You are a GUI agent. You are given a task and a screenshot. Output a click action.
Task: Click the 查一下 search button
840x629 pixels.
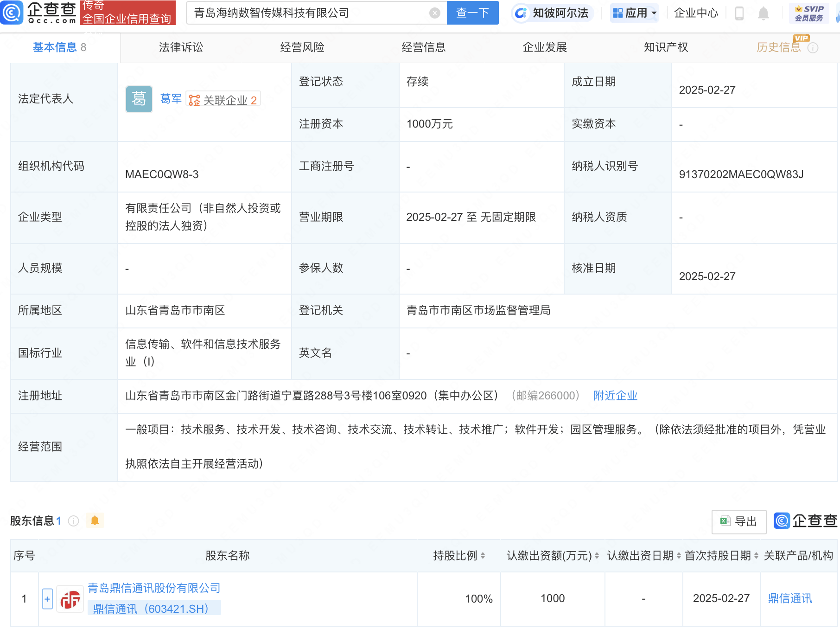(472, 13)
